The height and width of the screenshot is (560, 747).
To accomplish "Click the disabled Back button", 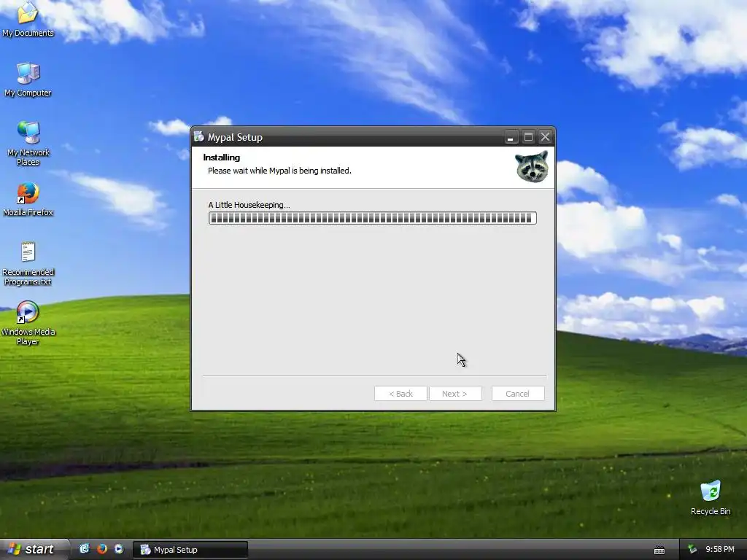I will pos(400,394).
